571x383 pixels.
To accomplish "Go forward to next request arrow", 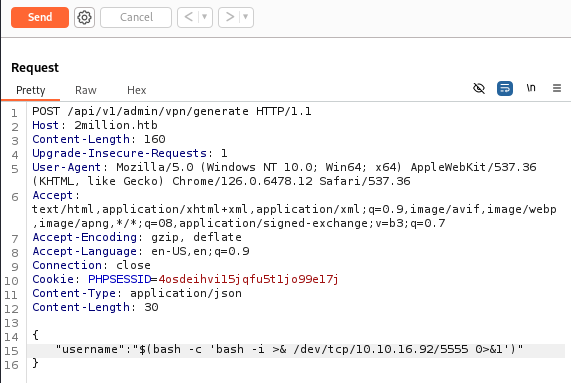I will 229,17.
